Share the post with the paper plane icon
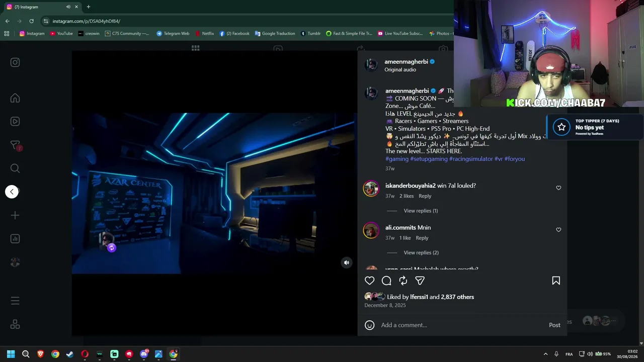 (420, 281)
